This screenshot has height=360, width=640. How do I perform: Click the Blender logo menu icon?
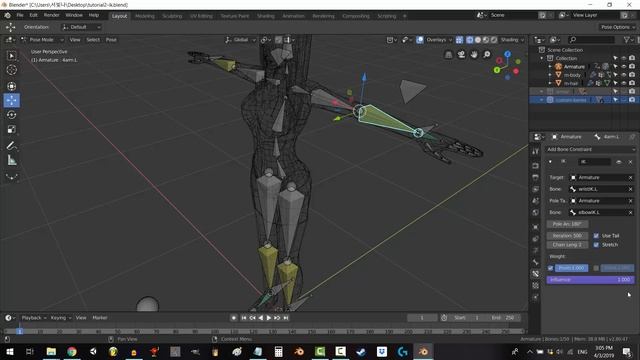(7, 15)
